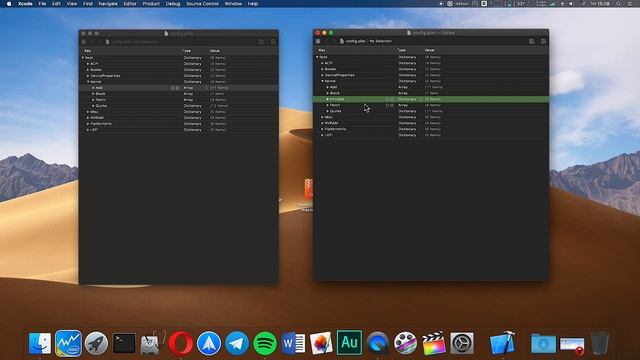Open Telegram from the Dock
The height and width of the screenshot is (360, 640).
click(237, 343)
